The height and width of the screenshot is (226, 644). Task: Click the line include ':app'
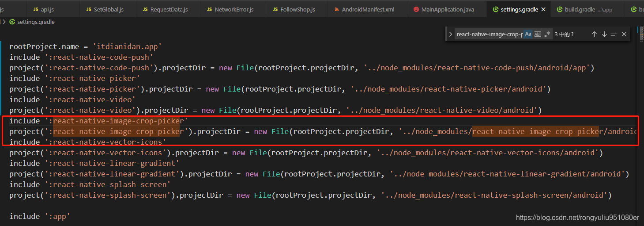click(x=40, y=216)
